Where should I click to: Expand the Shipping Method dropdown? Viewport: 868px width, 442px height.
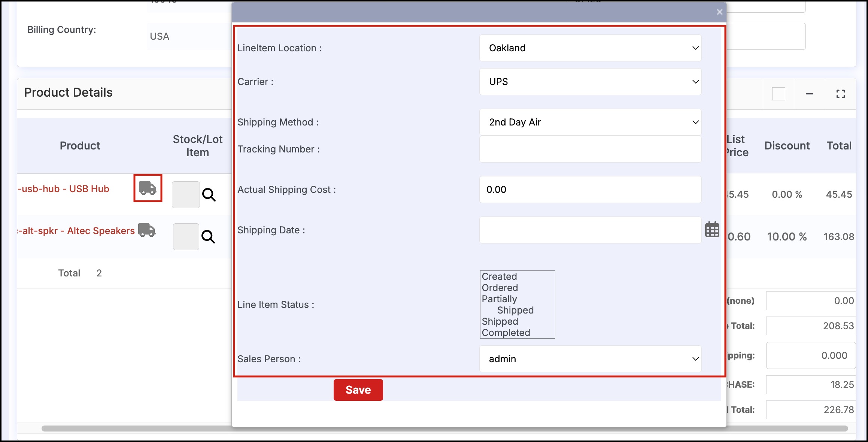590,122
